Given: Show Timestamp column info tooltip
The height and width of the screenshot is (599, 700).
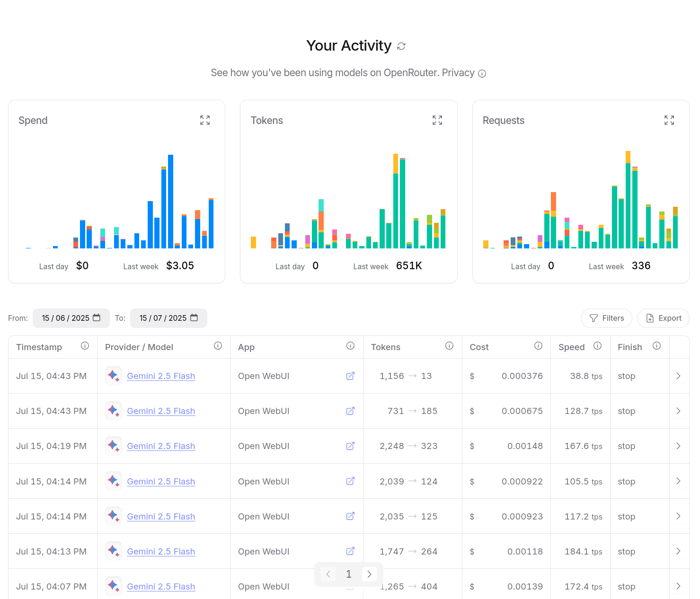Looking at the screenshot, I should coord(85,346).
